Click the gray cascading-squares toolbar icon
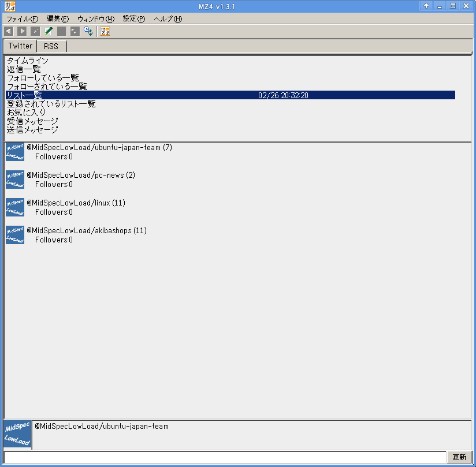Viewport: 476px width, 467px height. point(75,31)
